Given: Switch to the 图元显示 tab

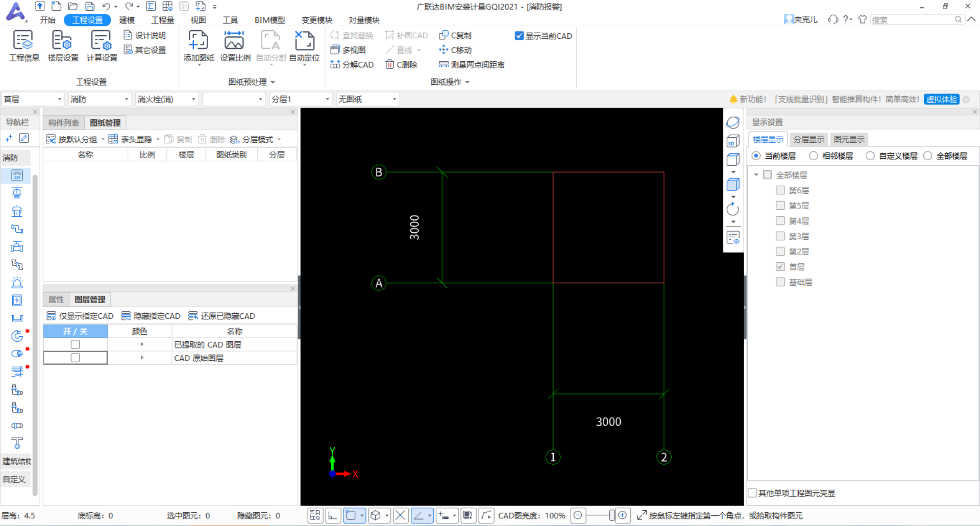Looking at the screenshot, I should click(x=849, y=139).
